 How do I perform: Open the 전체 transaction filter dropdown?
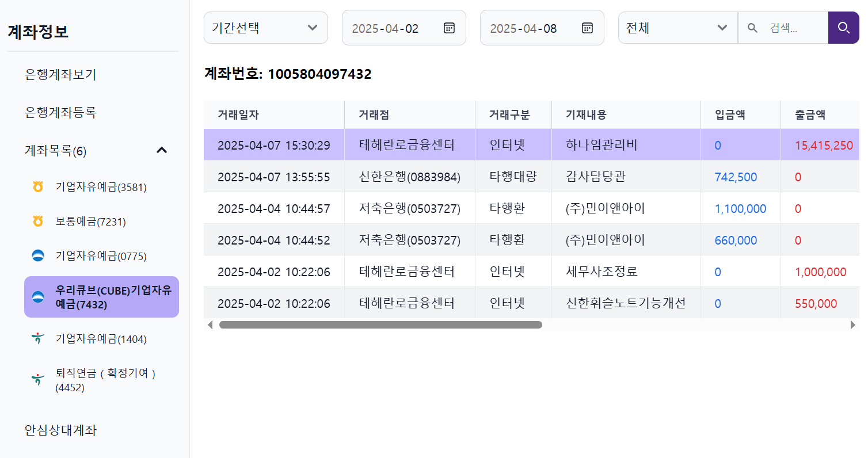coord(677,27)
